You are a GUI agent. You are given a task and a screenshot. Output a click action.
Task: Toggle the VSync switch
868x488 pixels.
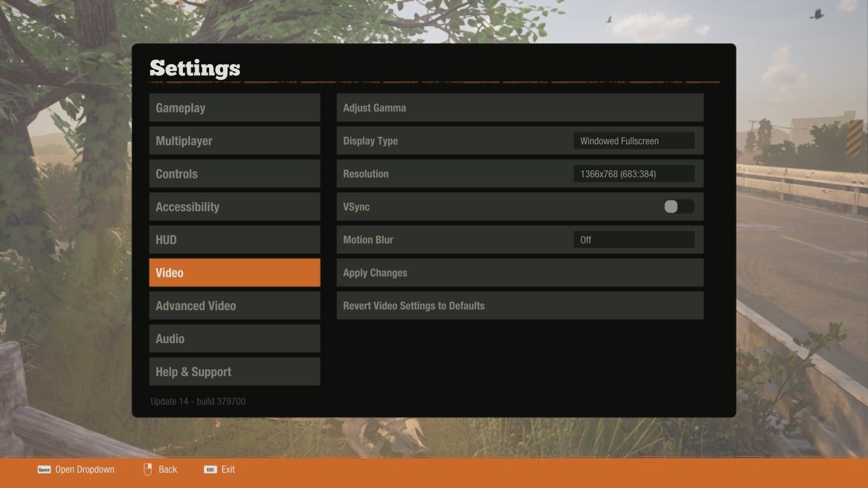click(678, 207)
